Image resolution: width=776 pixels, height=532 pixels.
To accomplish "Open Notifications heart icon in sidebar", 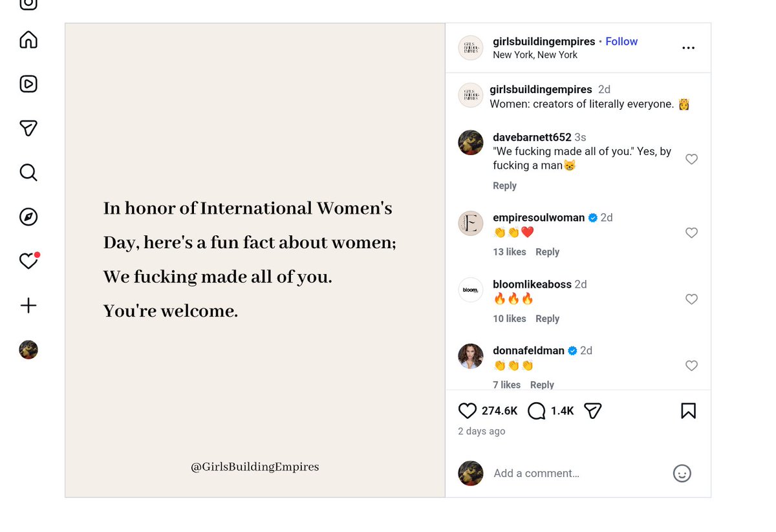I will tap(28, 261).
